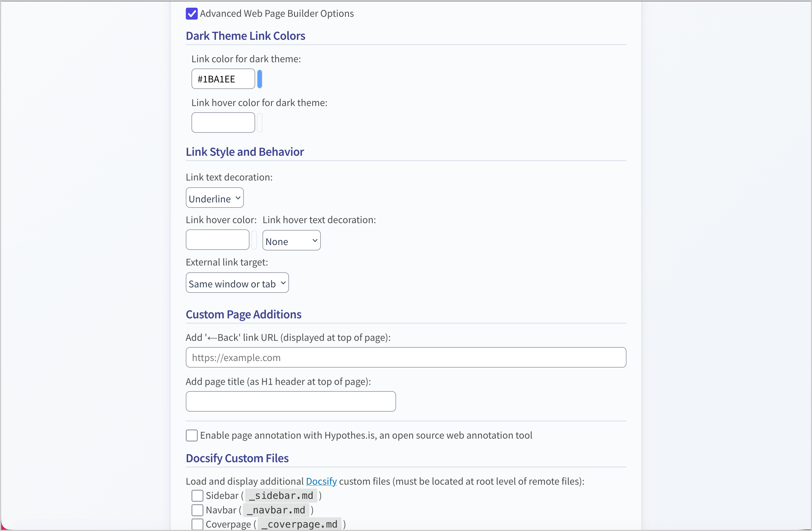
Task: Open the External link target dropdown
Action: pyautogui.click(x=237, y=283)
